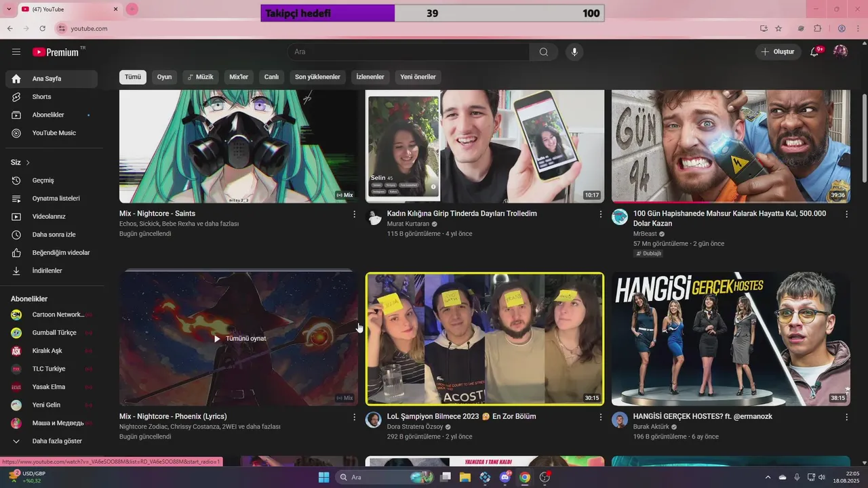868x488 pixels.
Task: Open Dora Stratera Özsoy channel avatar
Action: click(374, 420)
